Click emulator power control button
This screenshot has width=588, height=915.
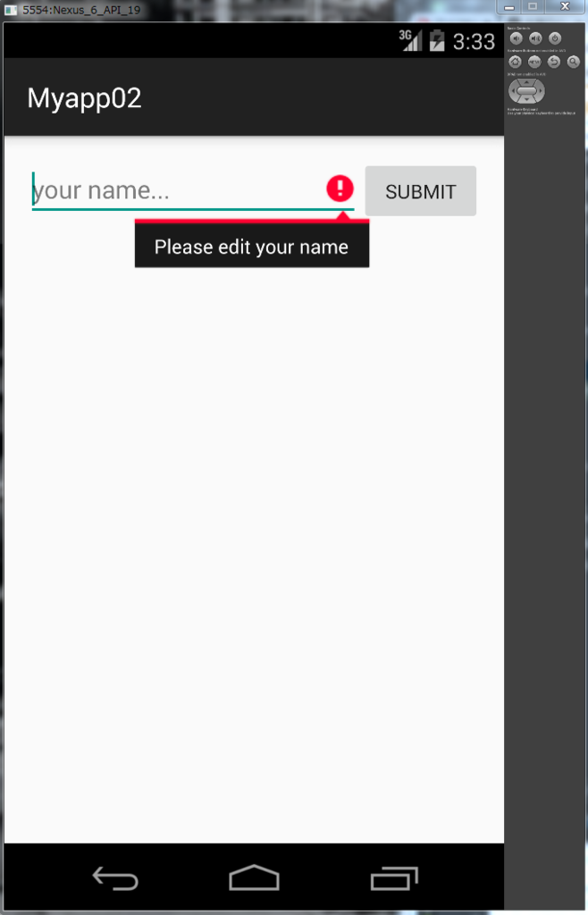(x=555, y=38)
